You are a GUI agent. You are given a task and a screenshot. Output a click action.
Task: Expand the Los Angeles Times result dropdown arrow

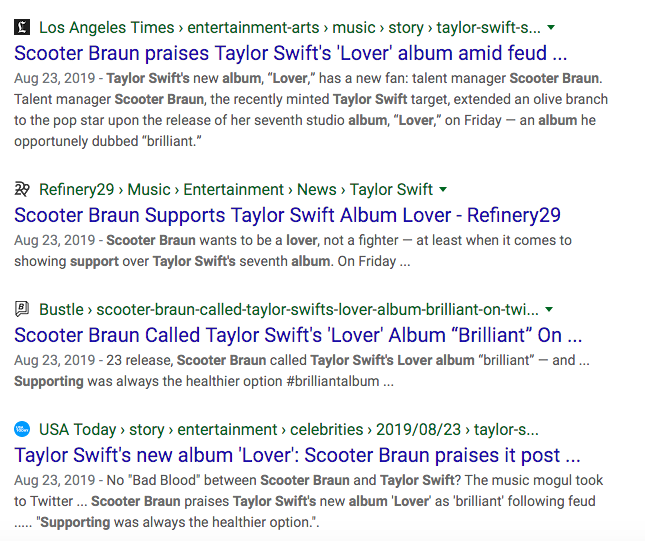point(551,28)
